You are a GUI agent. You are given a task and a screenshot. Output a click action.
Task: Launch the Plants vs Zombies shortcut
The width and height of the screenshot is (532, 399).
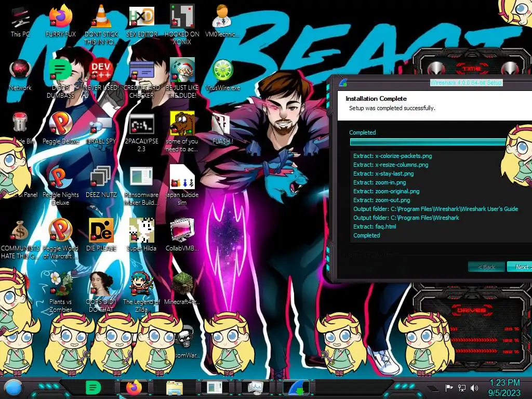pyautogui.click(x=60, y=292)
